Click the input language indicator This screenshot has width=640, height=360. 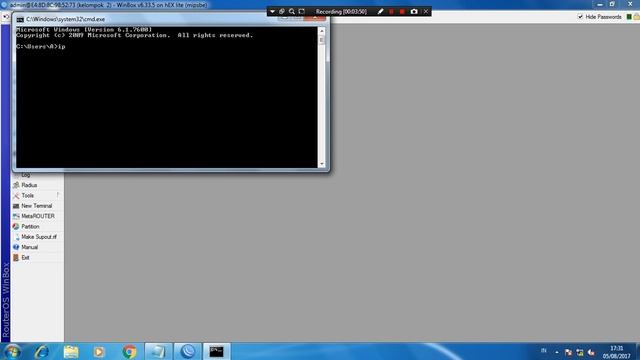coord(543,351)
